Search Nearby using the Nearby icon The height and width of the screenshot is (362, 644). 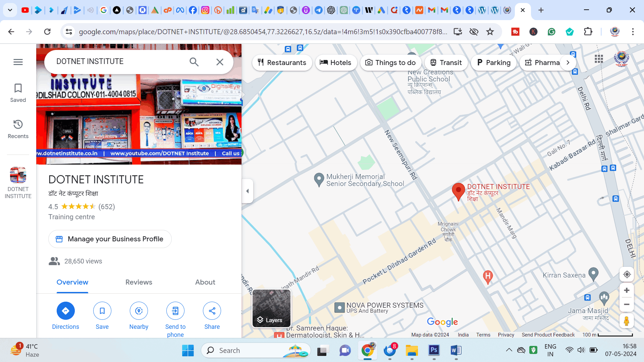pos(139,311)
